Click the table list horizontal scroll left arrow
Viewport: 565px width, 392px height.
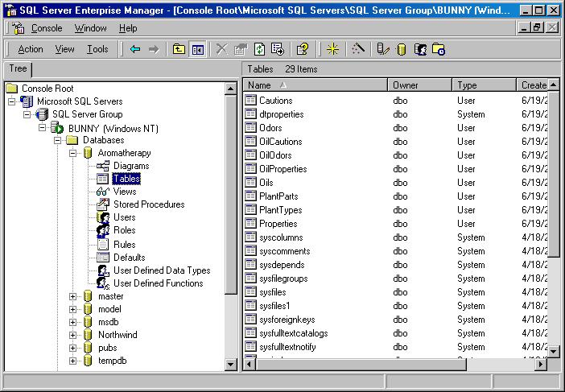[x=250, y=365]
